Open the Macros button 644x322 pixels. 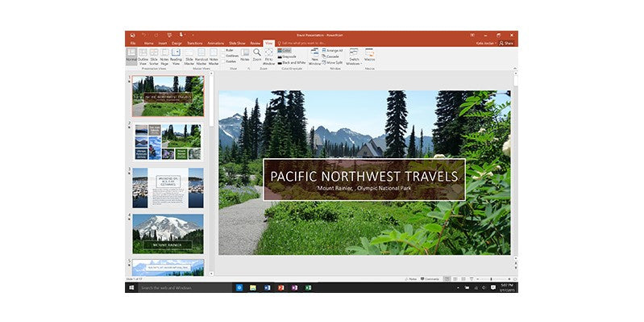[369, 55]
